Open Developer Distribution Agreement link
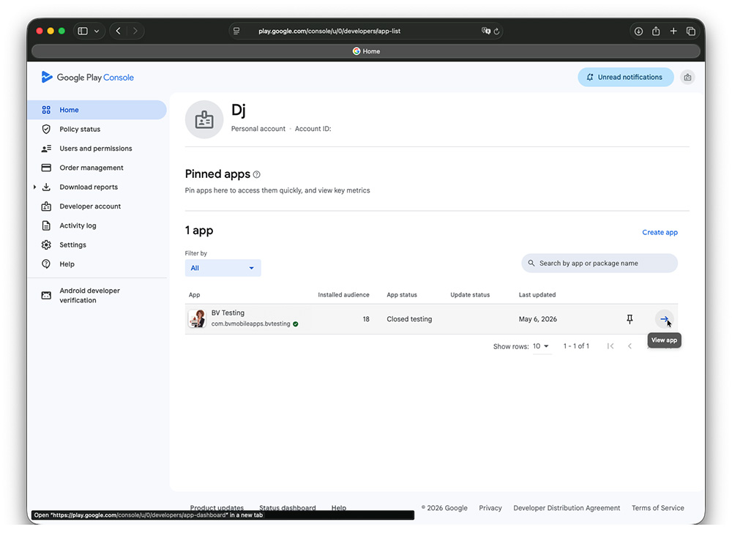 click(x=567, y=508)
